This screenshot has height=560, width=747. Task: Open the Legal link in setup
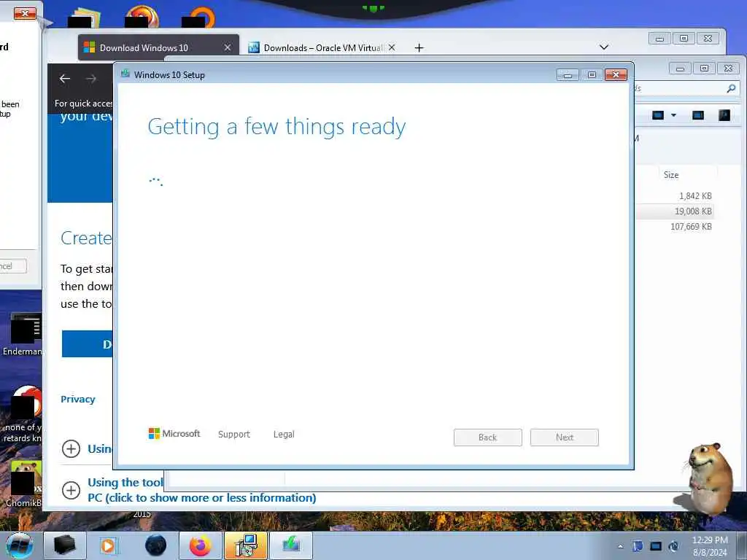284,435
